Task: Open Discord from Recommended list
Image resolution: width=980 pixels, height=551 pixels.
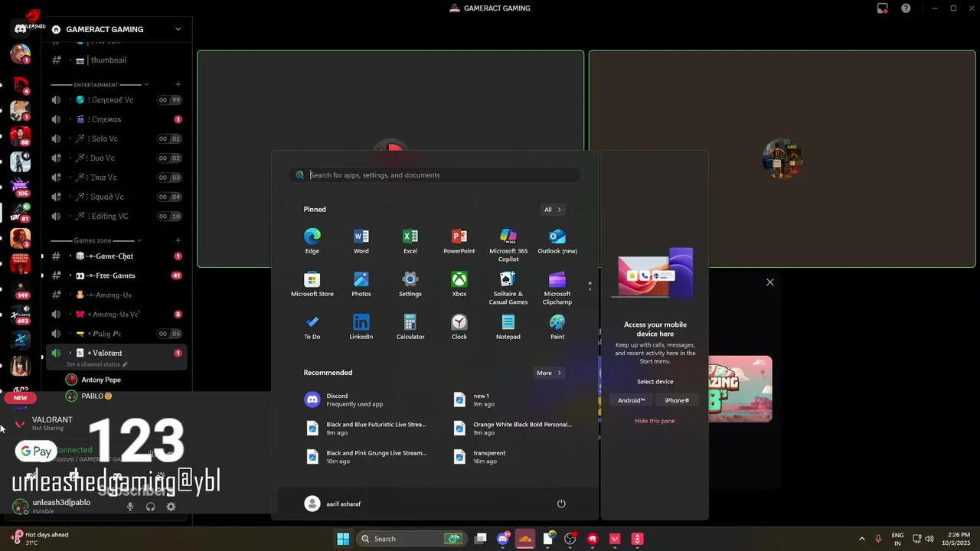Action: pyautogui.click(x=367, y=399)
